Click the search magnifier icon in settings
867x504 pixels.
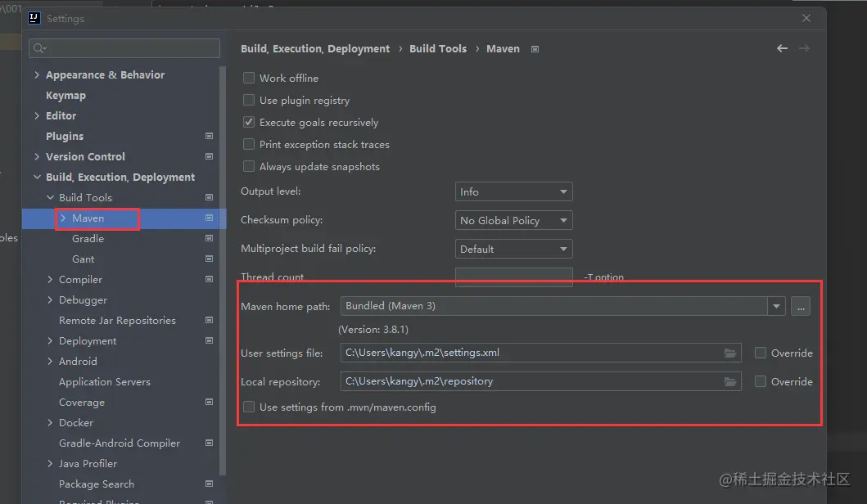39,48
